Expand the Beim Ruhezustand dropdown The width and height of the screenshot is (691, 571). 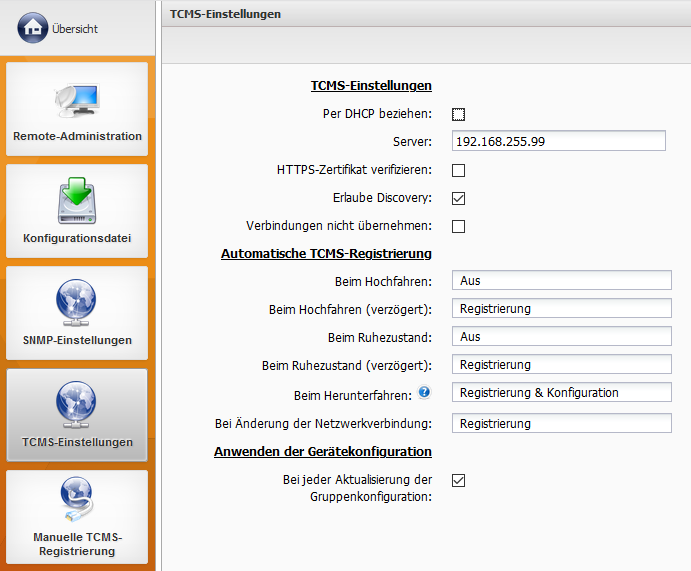pos(561,337)
